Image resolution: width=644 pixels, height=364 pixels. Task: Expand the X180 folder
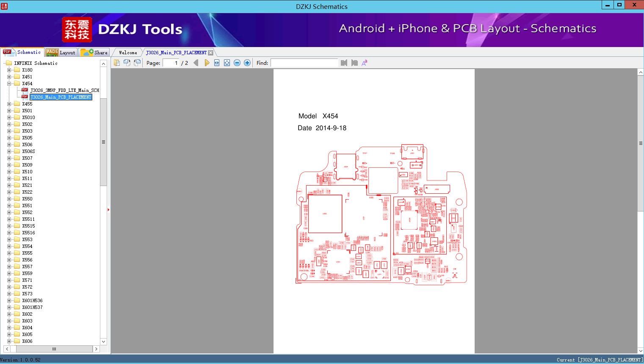9,70
